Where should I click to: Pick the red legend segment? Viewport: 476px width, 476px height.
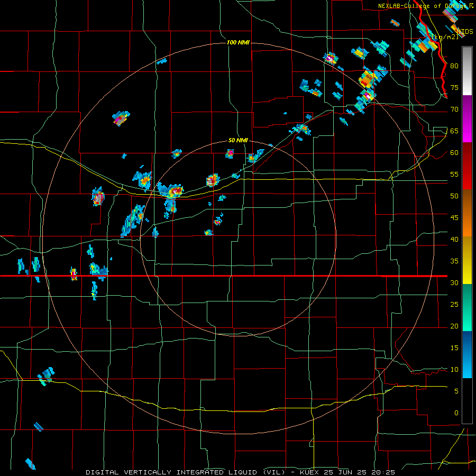[x=467, y=166]
